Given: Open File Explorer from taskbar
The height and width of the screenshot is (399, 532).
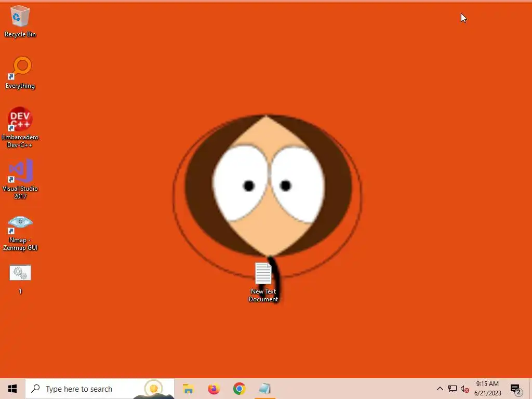Looking at the screenshot, I should [x=188, y=389].
